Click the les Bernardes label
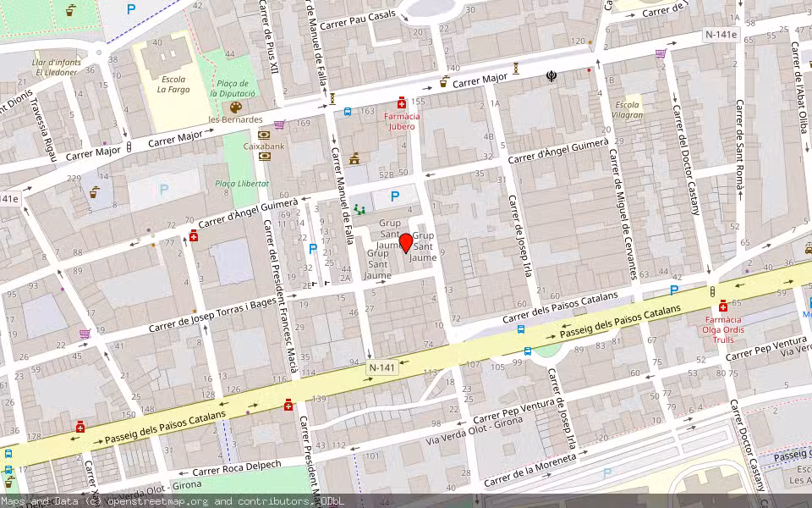This screenshot has width=812, height=508. pos(236,119)
